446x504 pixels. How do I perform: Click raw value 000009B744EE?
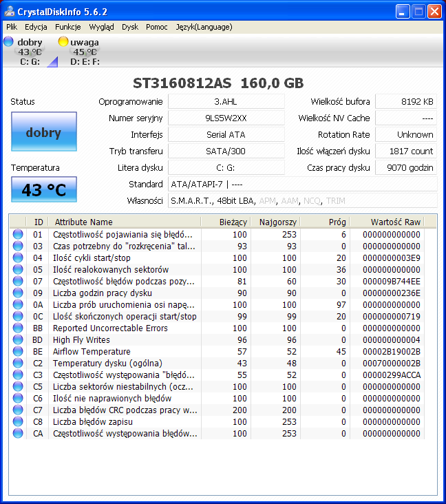(x=392, y=281)
